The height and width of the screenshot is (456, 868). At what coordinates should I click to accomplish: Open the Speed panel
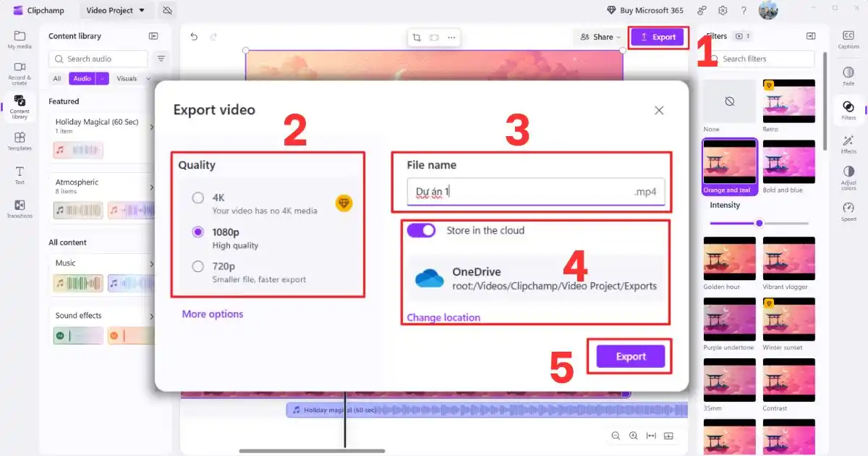tap(848, 211)
